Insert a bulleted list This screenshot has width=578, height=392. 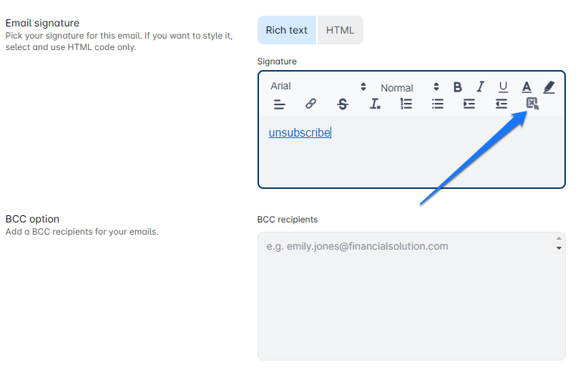click(438, 104)
